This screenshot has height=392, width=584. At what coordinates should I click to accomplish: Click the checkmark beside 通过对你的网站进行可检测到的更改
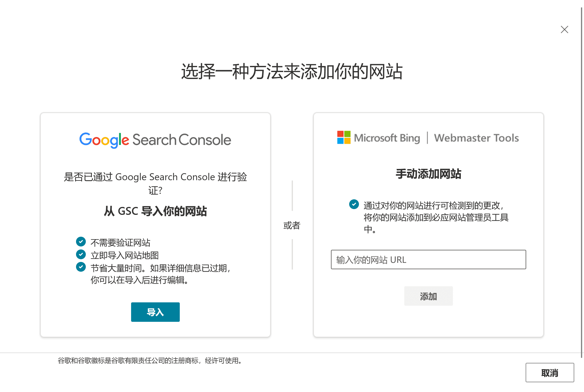(354, 204)
